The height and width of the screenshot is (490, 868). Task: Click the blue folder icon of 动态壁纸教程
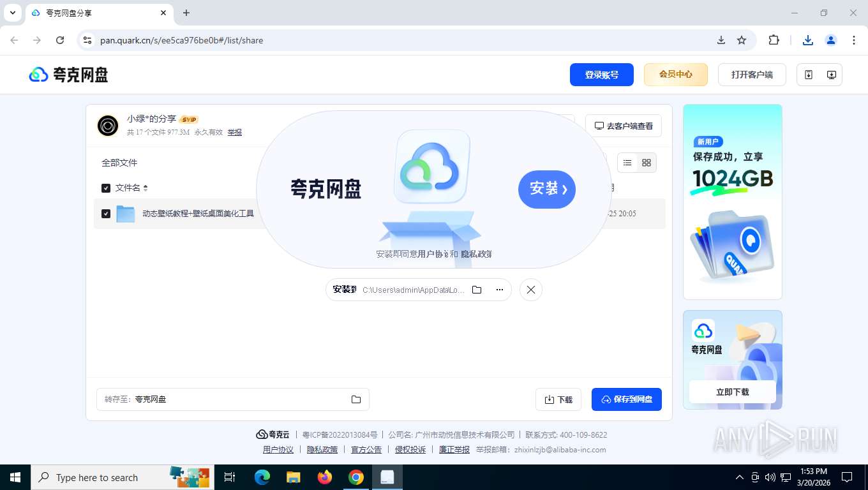pyautogui.click(x=126, y=214)
